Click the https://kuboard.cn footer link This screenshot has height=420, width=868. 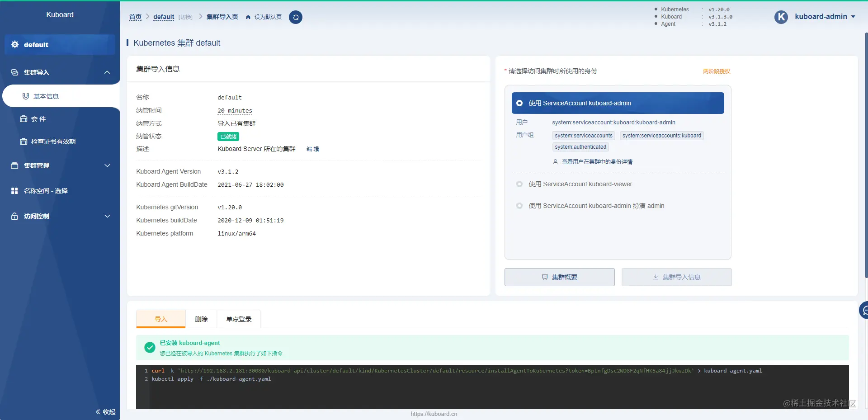[434, 414]
